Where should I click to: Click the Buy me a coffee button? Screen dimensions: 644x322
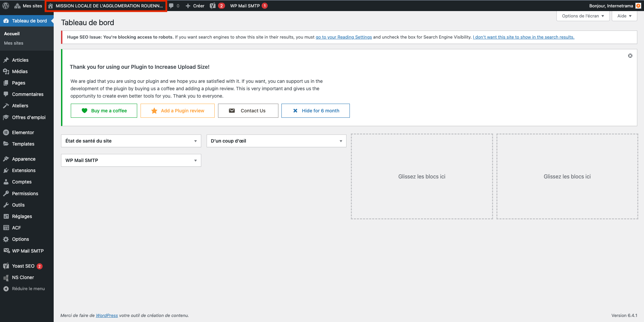pyautogui.click(x=104, y=111)
